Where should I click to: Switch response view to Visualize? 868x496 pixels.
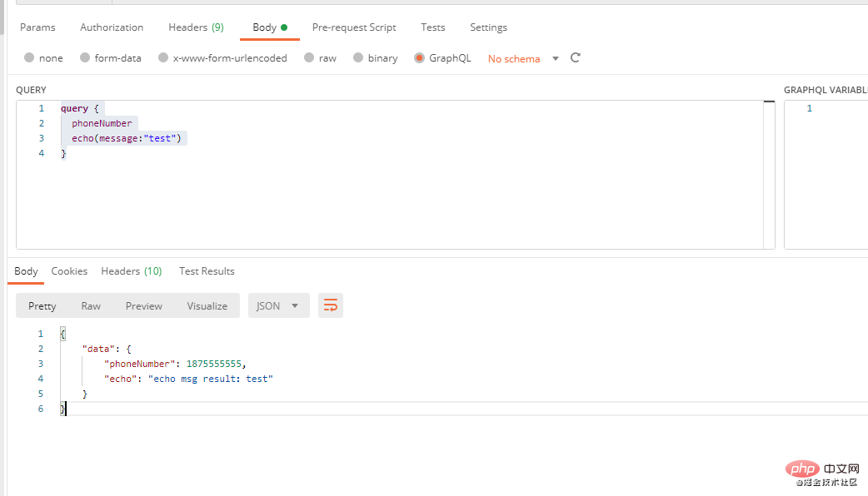point(207,305)
